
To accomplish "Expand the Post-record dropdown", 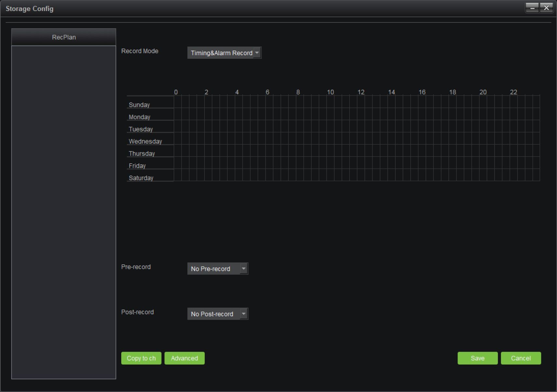I will click(218, 314).
